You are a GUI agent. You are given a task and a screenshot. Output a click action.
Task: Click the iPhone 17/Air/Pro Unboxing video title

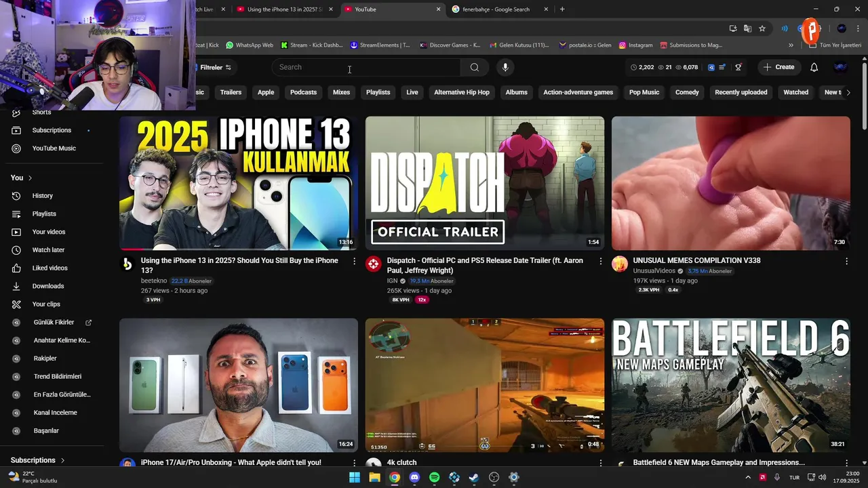click(x=231, y=463)
